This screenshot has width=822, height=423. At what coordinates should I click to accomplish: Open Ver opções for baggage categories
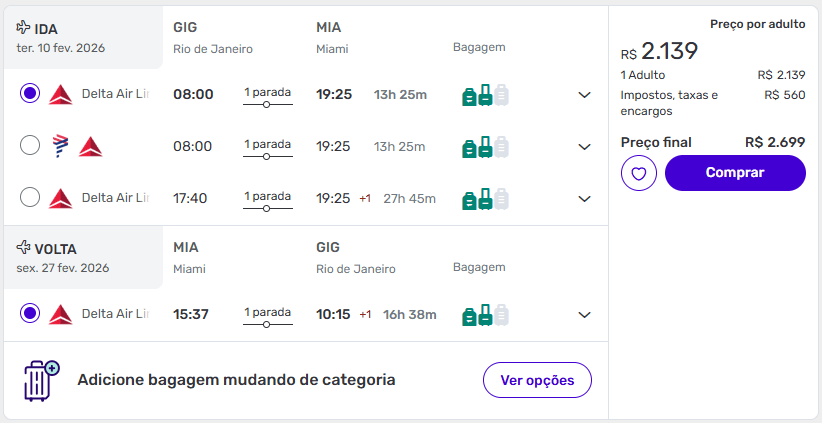(537, 380)
